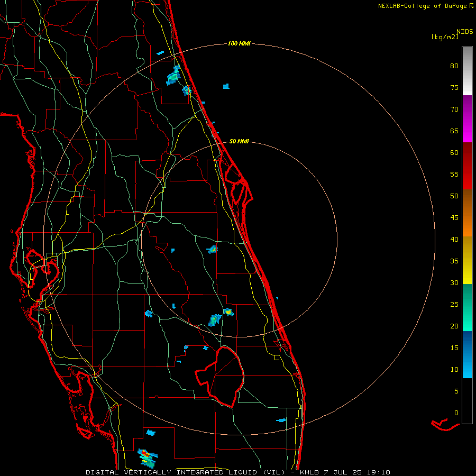Viewport: 476px width, 476px height.
Task: Click the KMLB station identifier in the caption
Action: [309, 472]
